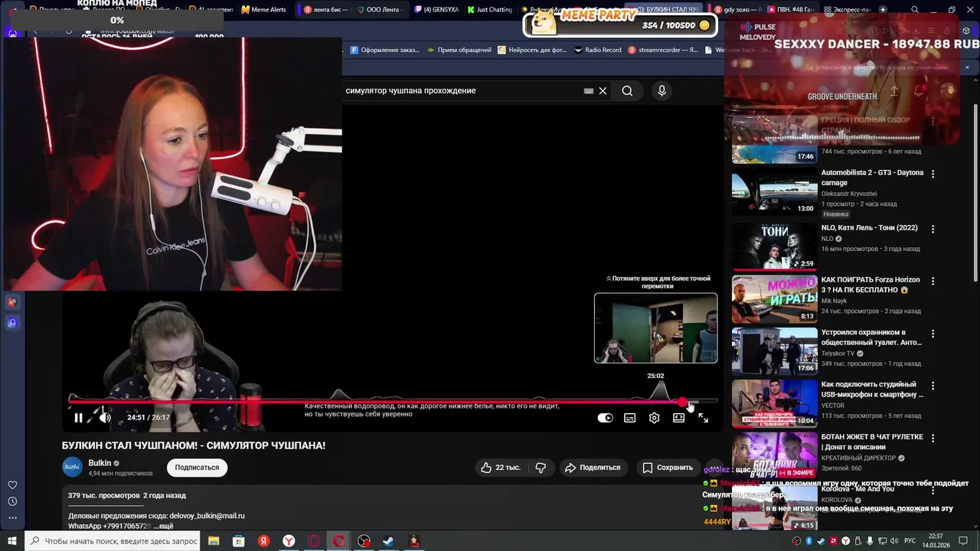The width and height of the screenshot is (980, 551).
Task: Open more options for the 'NLO, Катя Лель' video
Action: [x=933, y=229]
